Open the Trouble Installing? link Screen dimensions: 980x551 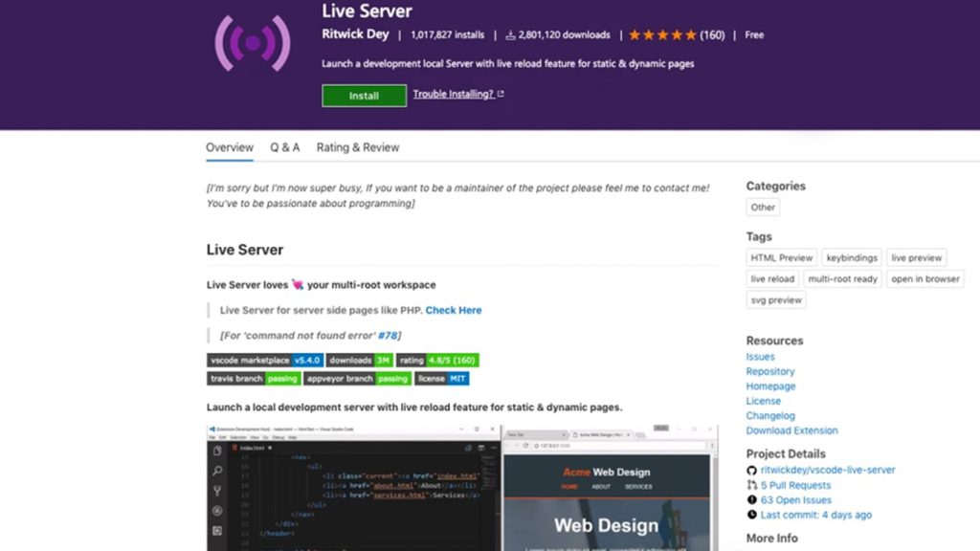click(x=453, y=94)
